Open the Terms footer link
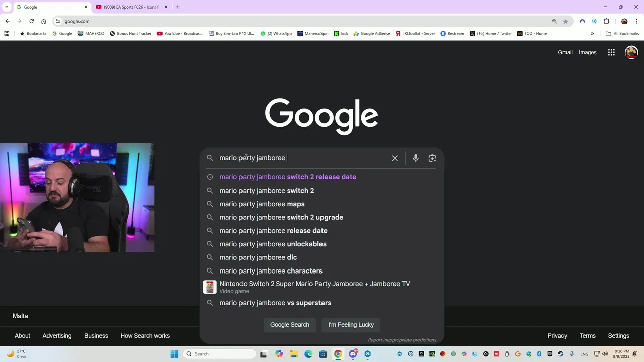 tap(587, 336)
